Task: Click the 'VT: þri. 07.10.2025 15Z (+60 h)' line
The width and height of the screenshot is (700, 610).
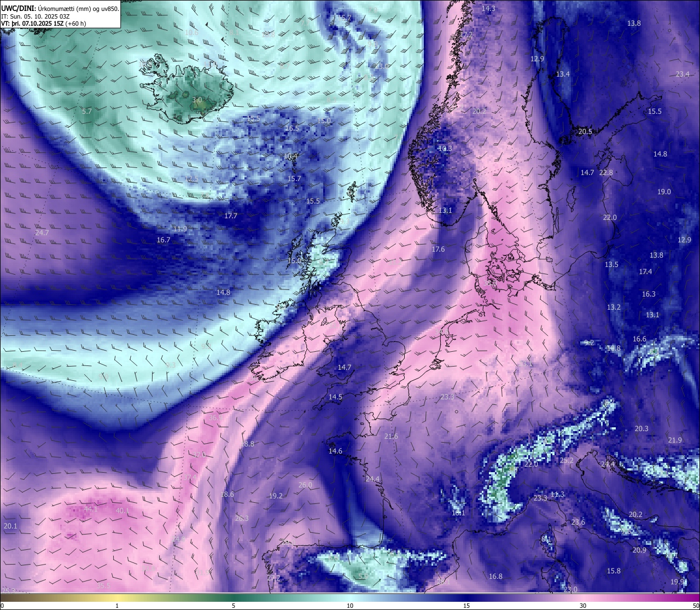Action: [44, 24]
